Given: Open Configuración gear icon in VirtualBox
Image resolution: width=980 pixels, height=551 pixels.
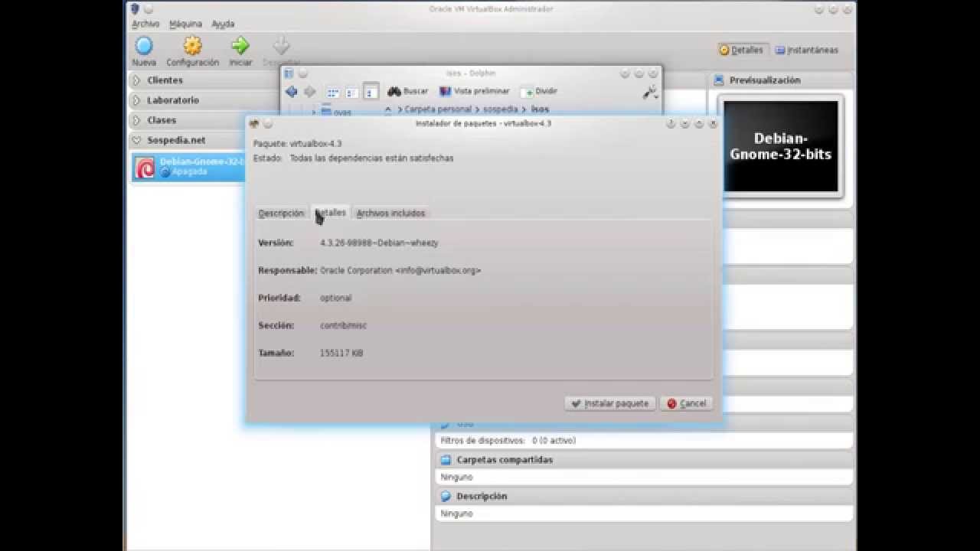Looking at the screenshot, I should [192, 45].
